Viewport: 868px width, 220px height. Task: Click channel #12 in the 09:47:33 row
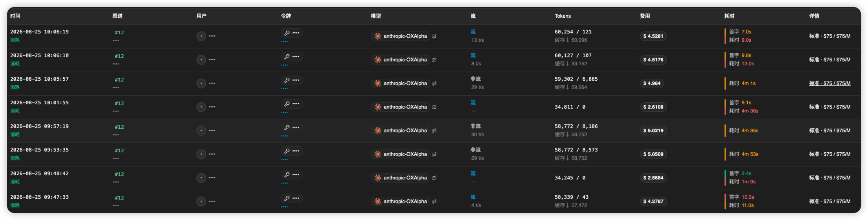click(x=119, y=198)
